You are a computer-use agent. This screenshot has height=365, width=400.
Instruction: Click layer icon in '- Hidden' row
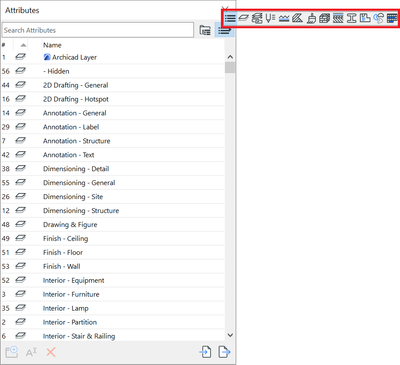[x=20, y=71]
